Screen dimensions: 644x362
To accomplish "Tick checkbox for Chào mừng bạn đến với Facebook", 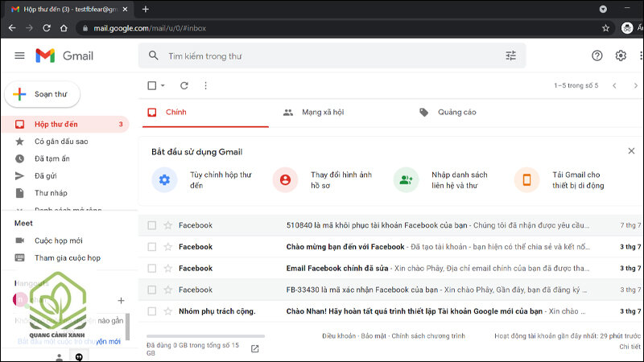I will [152, 247].
